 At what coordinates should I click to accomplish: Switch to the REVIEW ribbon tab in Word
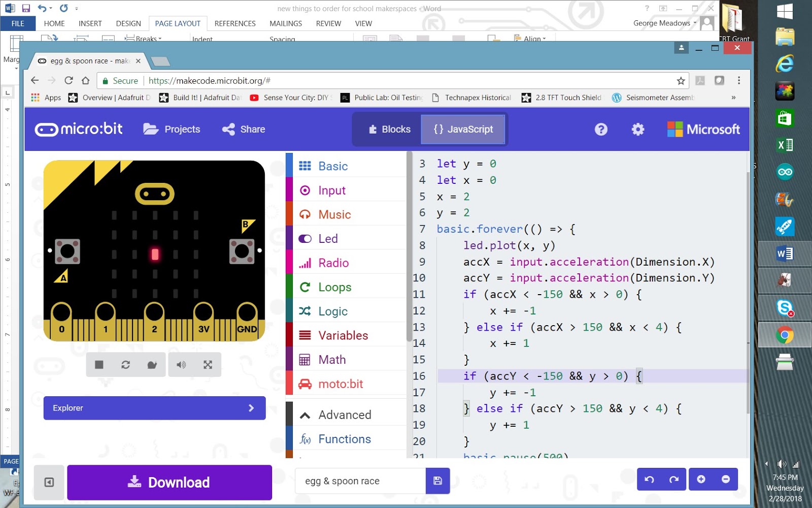tap(328, 23)
